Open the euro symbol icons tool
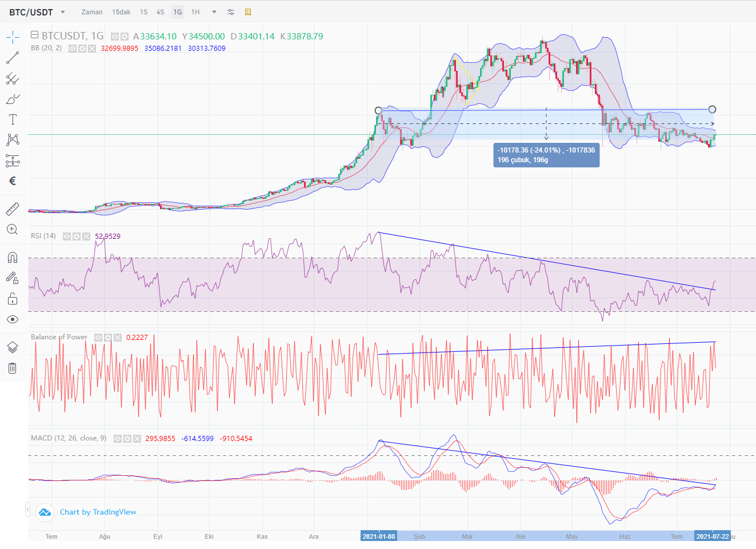The height and width of the screenshot is (549, 756). (x=13, y=181)
